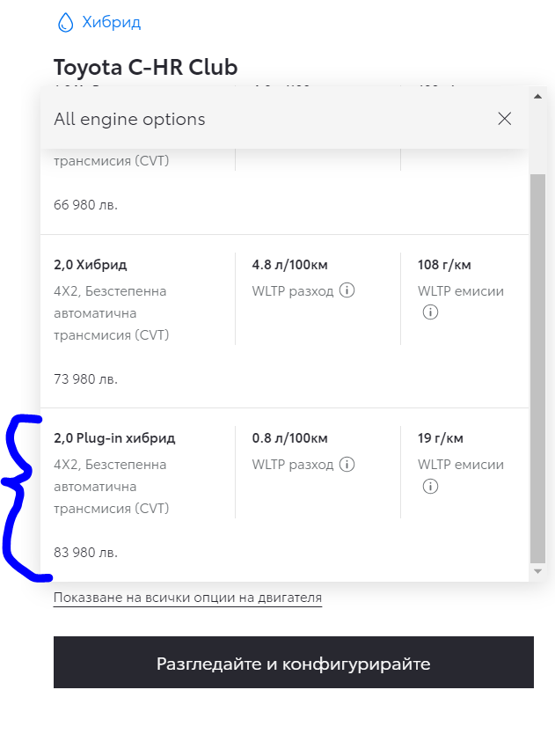Open WLTP разход info for 2,0 Хибрид
This screenshot has width=555, height=756.
(x=347, y=291)
